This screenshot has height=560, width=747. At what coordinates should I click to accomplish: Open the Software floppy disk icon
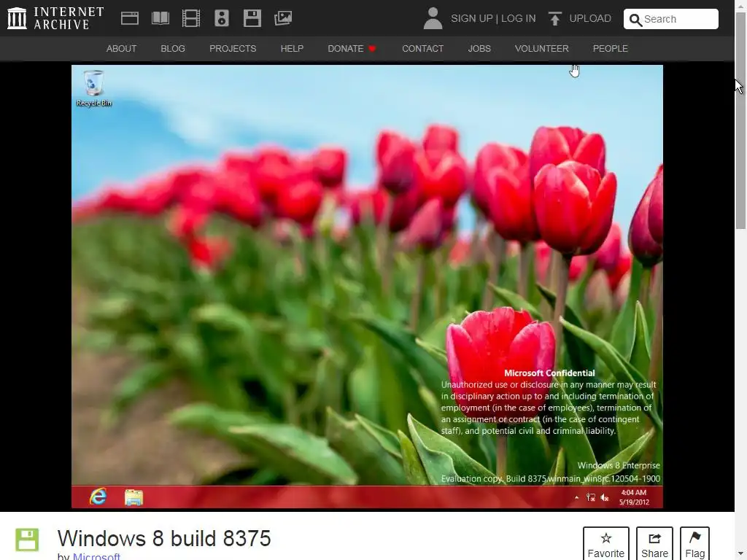[x=252, y=18]
